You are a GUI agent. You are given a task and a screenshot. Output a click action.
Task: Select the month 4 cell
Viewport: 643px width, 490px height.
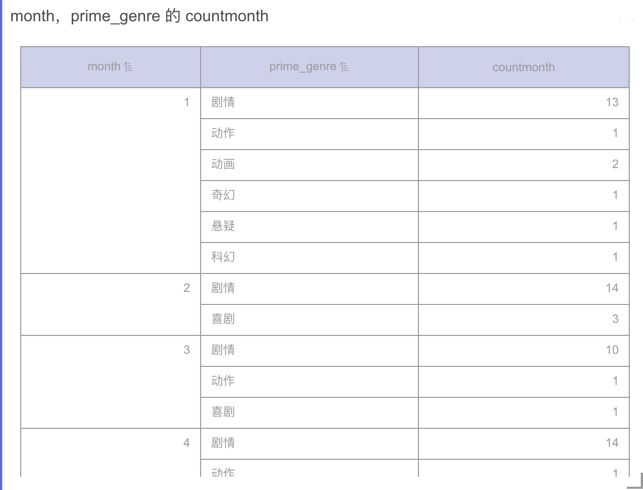pos(186,443)
